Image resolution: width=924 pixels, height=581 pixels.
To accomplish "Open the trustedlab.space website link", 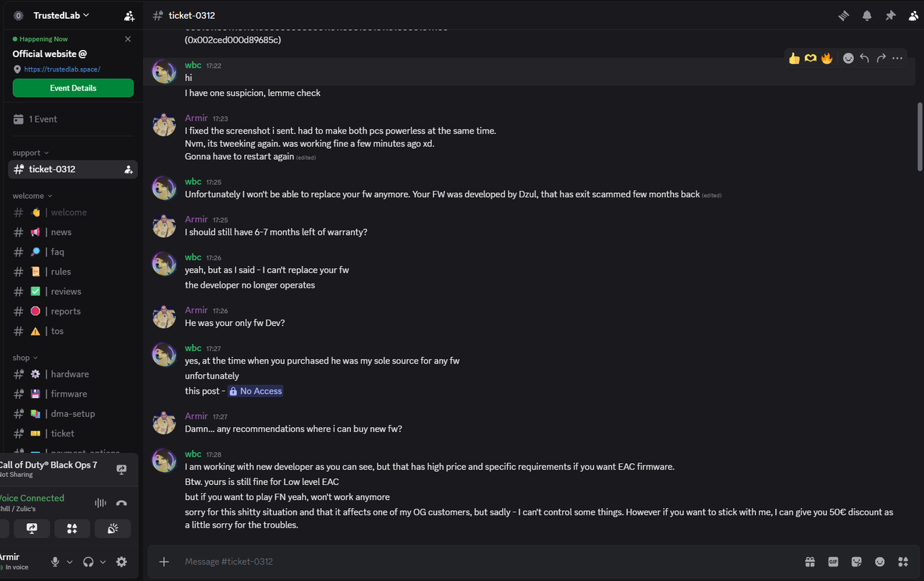I will click(62, 69).
